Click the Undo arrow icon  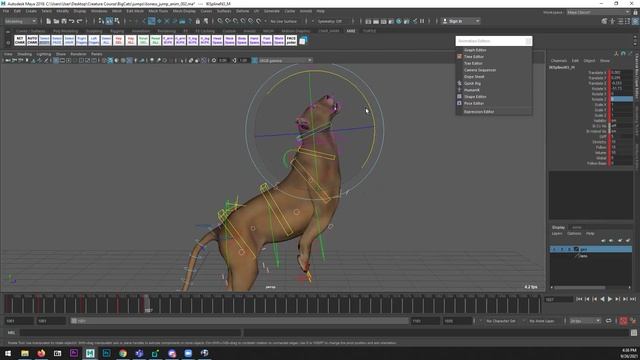[72, 21]
